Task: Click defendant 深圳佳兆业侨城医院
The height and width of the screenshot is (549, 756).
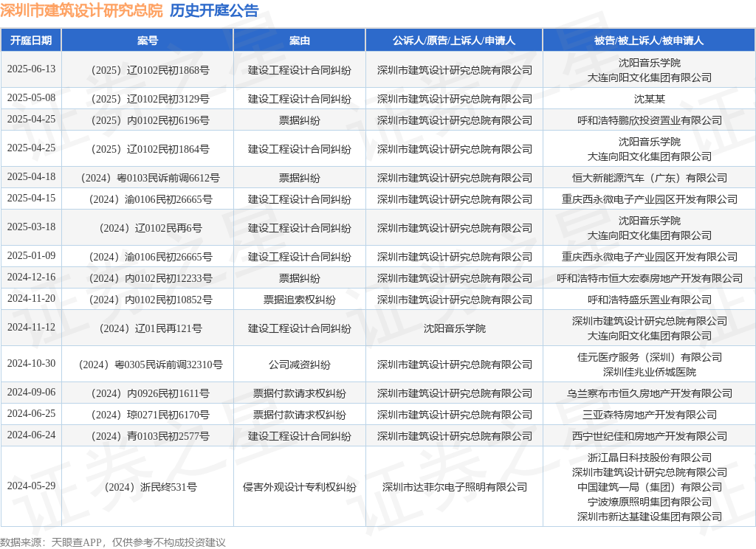Action: coord(649,372)
